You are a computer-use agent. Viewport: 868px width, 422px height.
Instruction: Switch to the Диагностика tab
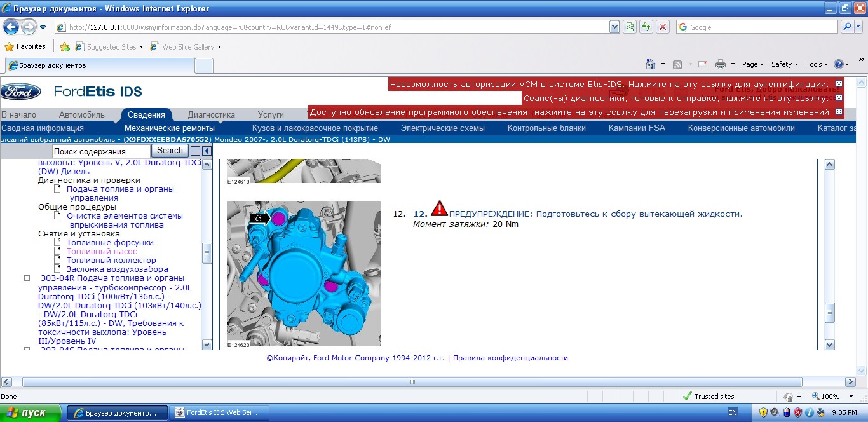211,115
